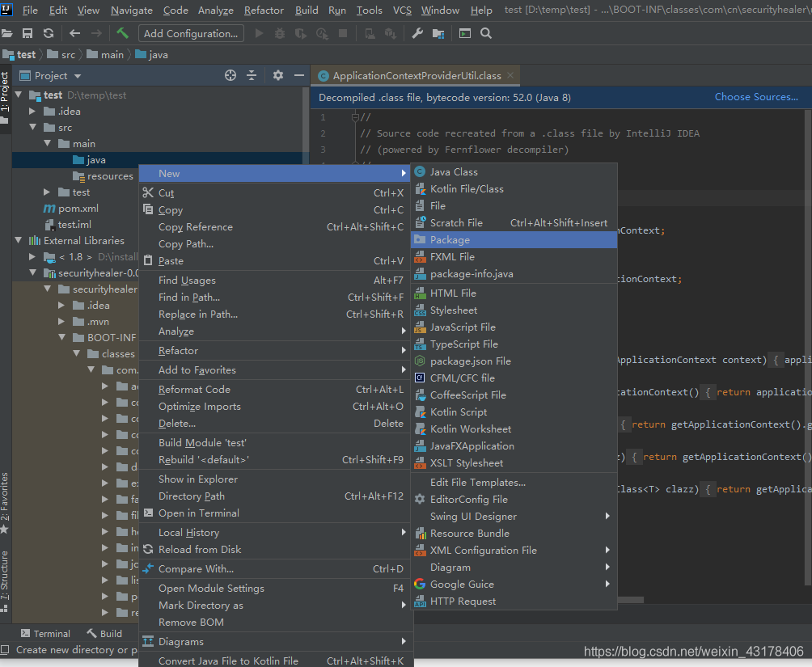Viewport: 812px width, 667px height.
Task: Click Copy in the context menu
Action: [274, 209]
